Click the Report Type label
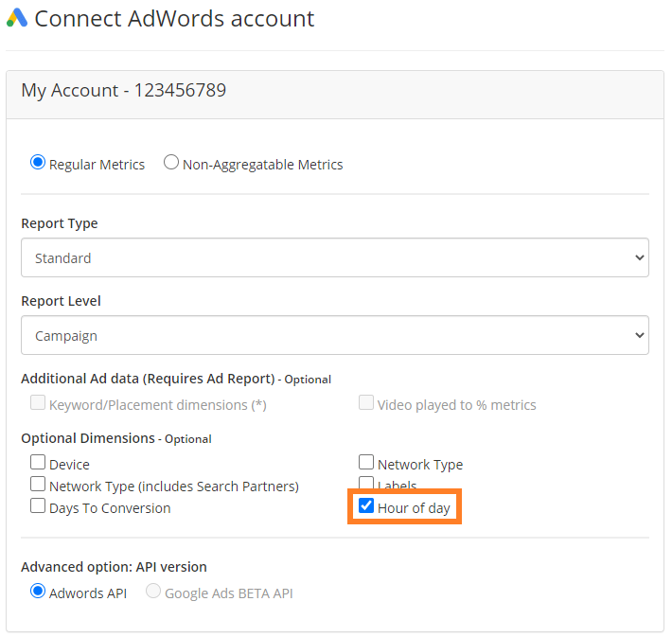This screenshot has width=672, height=637. coord(60,223)
